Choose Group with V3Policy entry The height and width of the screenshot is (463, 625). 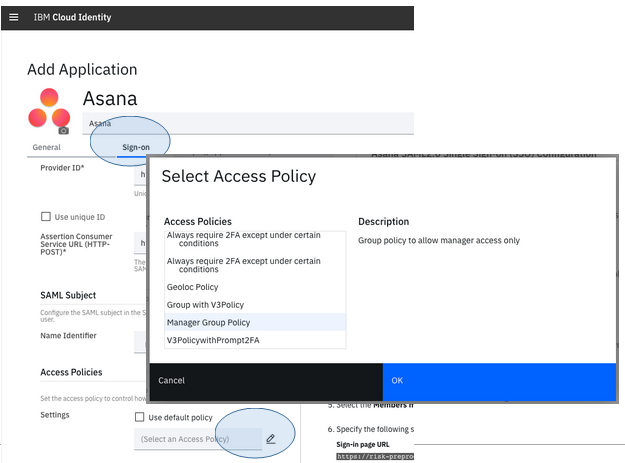[x=255, y=305]
